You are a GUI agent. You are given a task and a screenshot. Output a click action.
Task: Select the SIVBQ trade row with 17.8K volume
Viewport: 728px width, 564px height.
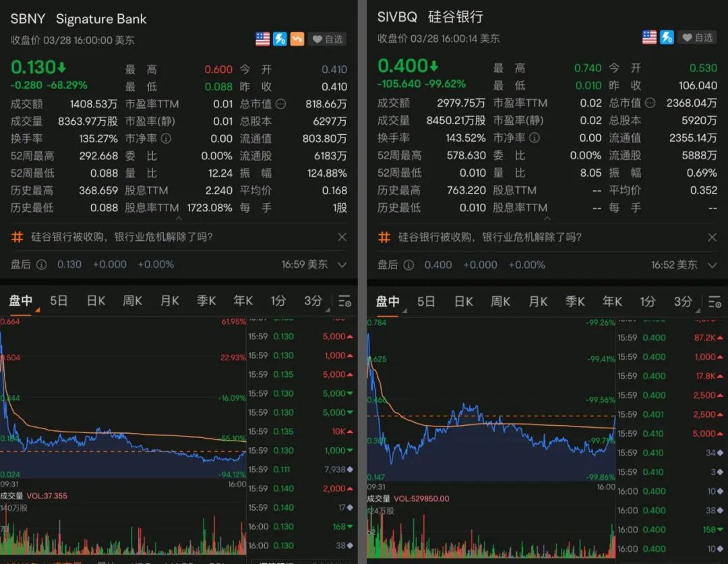pos(671,376)
